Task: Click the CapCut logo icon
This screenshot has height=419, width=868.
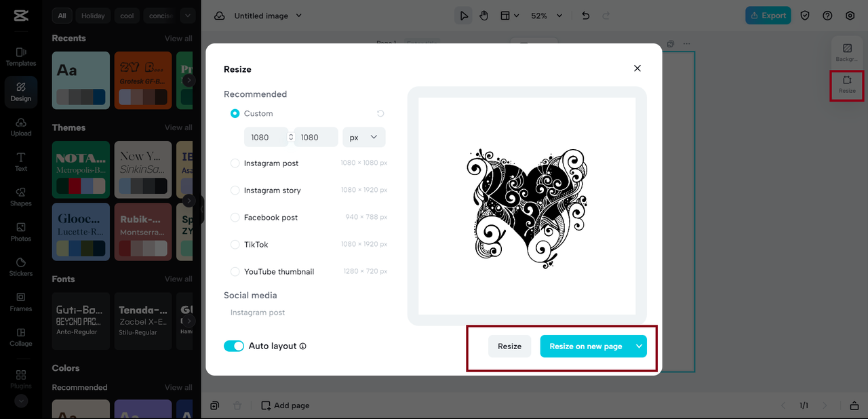Action: tap(20, 16)
